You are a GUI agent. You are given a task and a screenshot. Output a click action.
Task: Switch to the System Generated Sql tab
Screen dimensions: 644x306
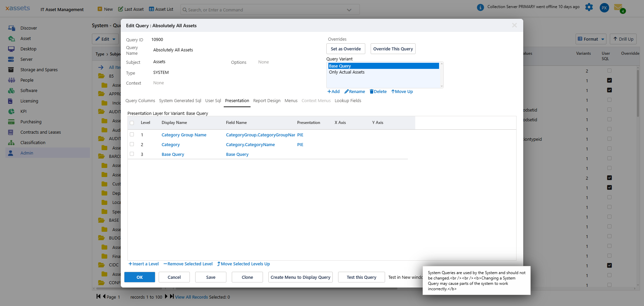click(180, 100)
